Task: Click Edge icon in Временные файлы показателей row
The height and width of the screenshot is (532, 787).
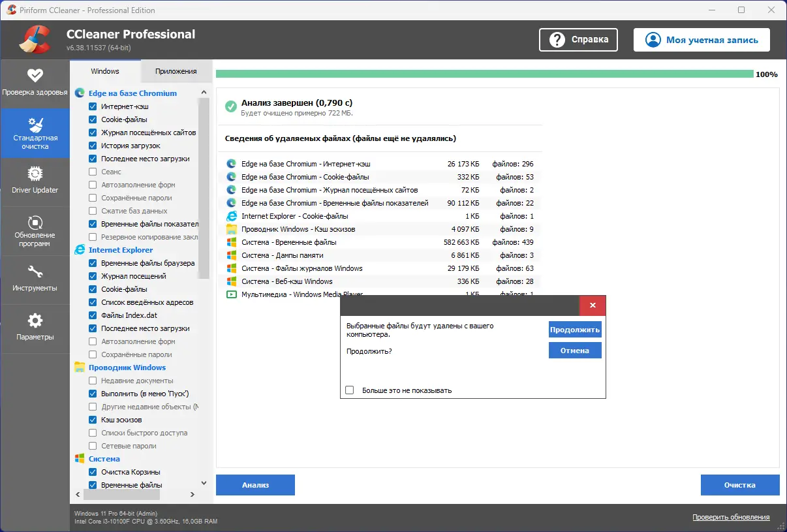Action: tap(231, 203)
